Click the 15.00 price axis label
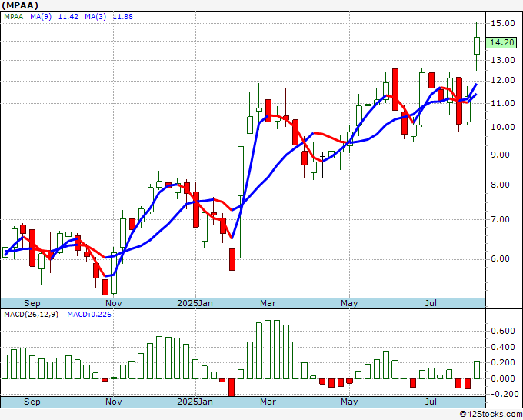The width and height of the screenshot is (523, 420). click(503, 23)
